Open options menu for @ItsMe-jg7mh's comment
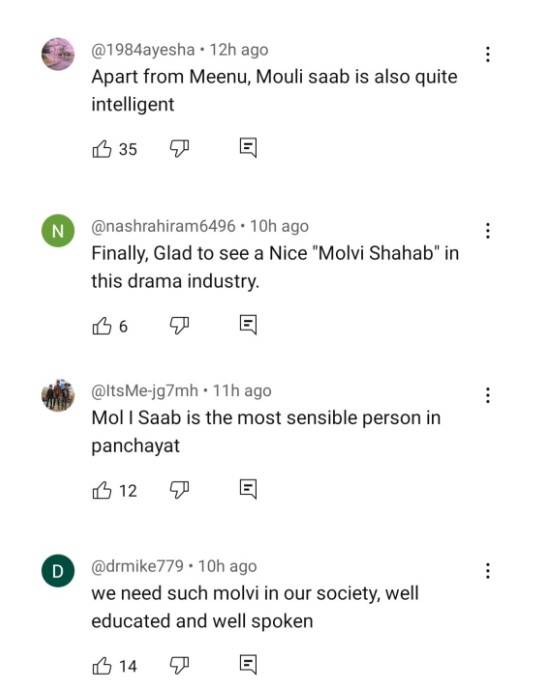547x691 pixels. (x=487, y=395)
